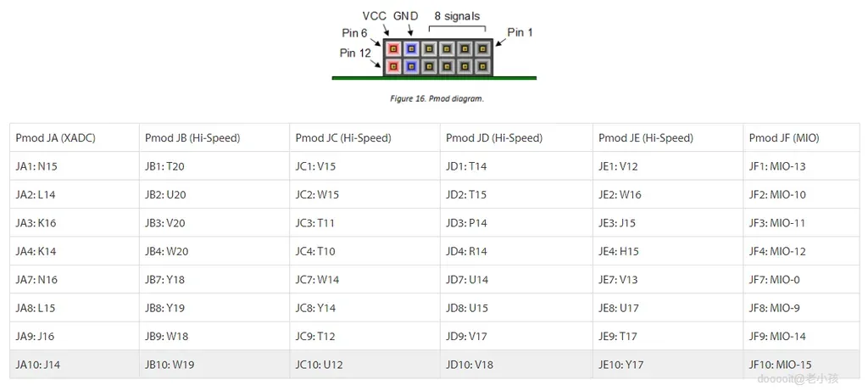Select the Pmod JD (Hi-Speed) header cell
This screenshot has width=868, height=391.
[516, 138]
